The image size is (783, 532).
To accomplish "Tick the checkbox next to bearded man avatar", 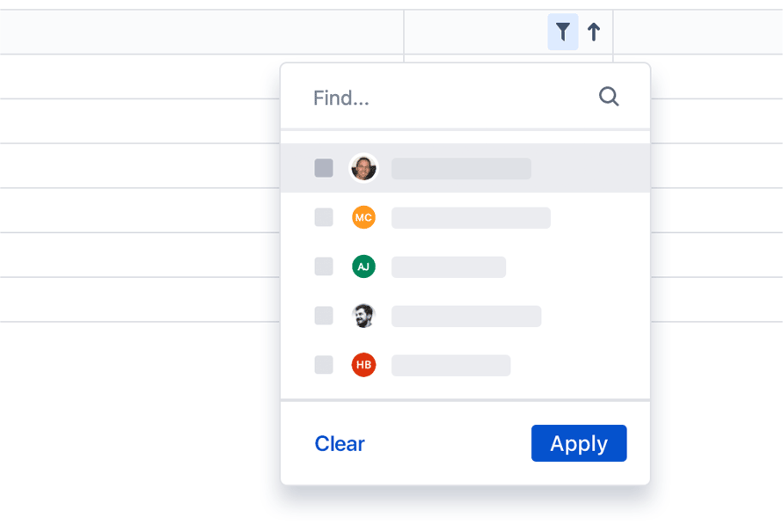I will coord(324,316).
